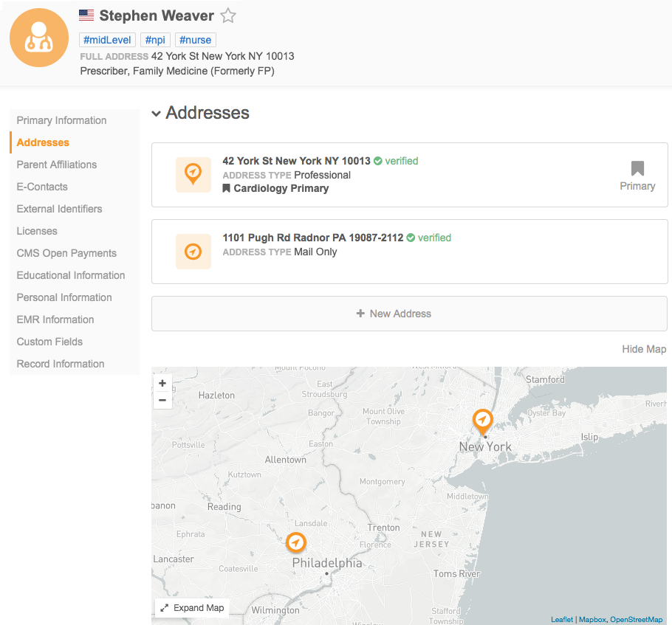The width and height of the screenshot is (672, 625).
Task: Expand the map to full size
Action: [192, 608]
